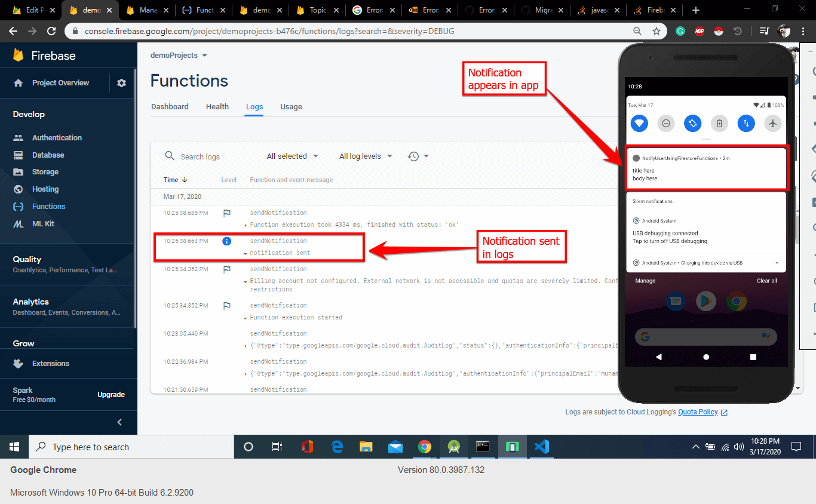Viewport: 816px width, 504px height.
Task: Tap NotifyUserUsingFirestoreFunctions notification
Action: (x=706, y=168)
